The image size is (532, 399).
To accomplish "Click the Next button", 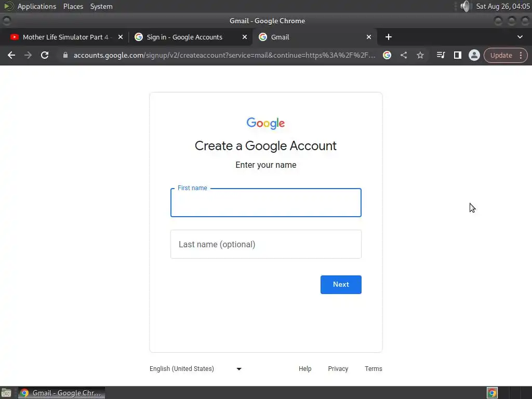I will click(341, 284).
